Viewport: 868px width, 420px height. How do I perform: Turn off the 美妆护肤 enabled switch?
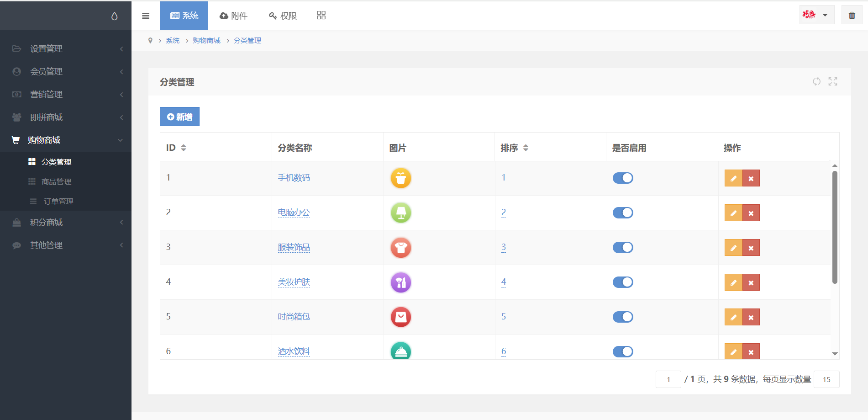coord(623,282)
